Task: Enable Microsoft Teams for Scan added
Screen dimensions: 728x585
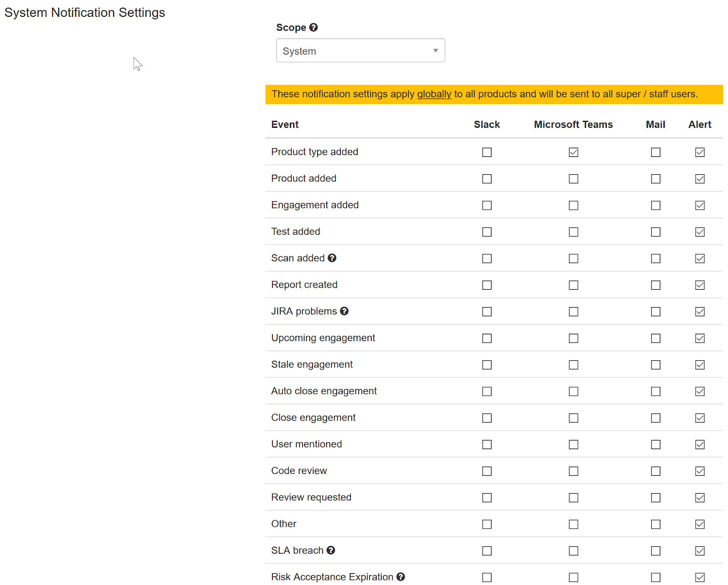Action: click(573, 258)
